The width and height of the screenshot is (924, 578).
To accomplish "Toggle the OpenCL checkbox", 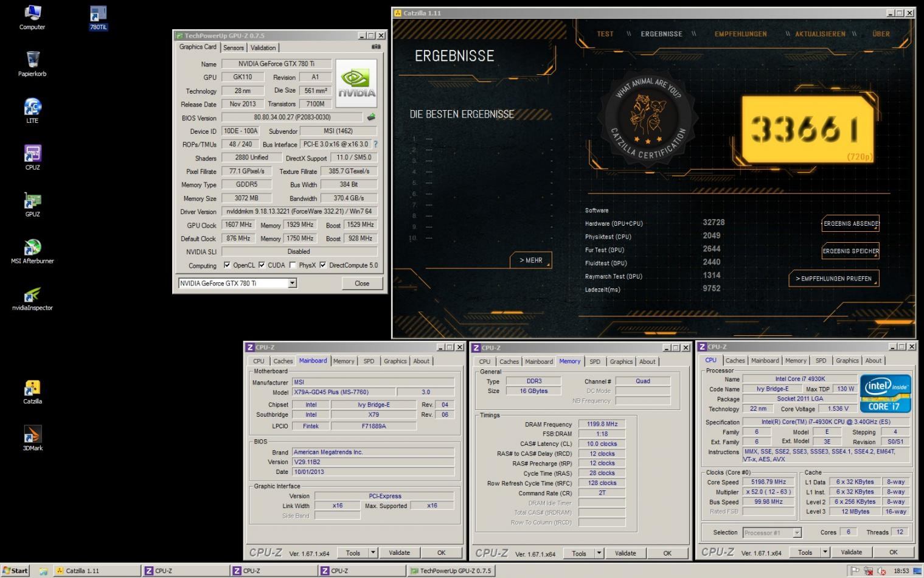I will [227, 265].
